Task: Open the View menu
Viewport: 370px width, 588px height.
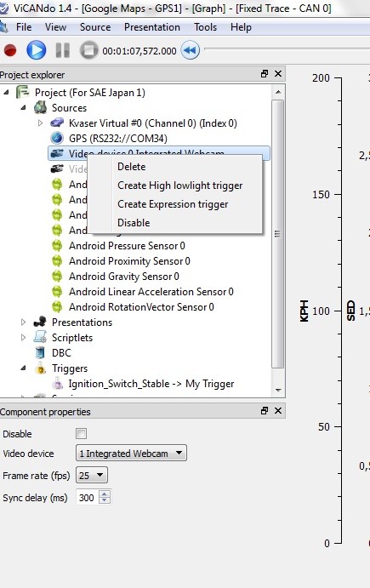Action: pyautogui.click(x=55, y=27)
